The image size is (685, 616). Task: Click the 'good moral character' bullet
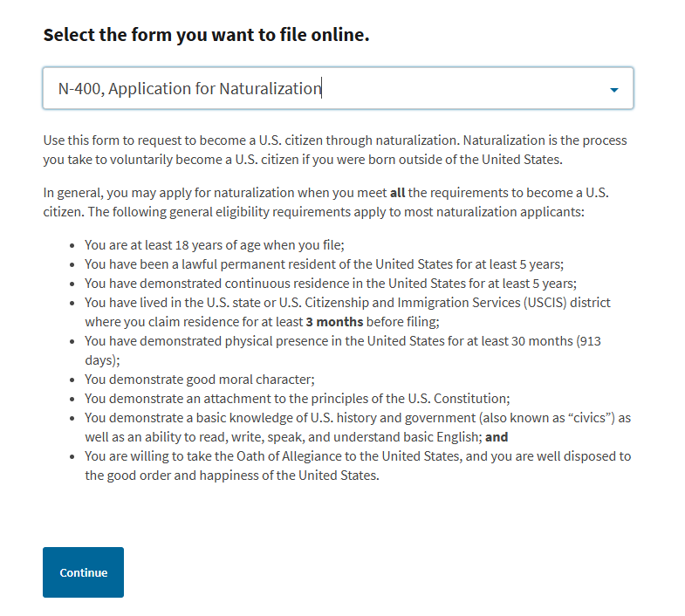click(x=199, y=379)
